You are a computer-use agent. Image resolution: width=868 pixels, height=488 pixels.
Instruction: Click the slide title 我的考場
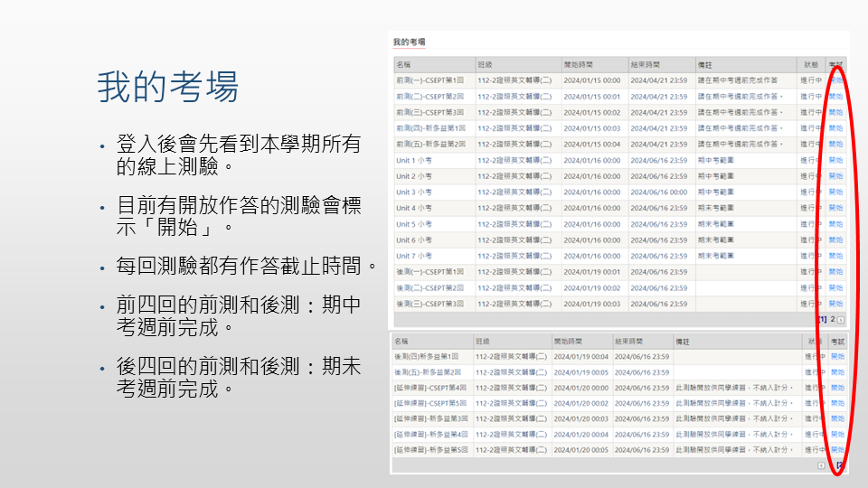click(x=168, y=88)
